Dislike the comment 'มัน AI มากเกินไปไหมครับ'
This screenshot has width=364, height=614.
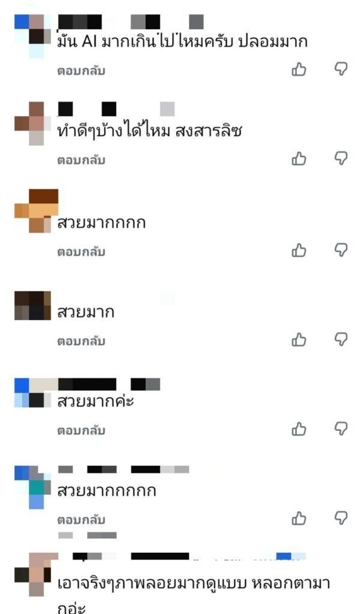[341, 69]
